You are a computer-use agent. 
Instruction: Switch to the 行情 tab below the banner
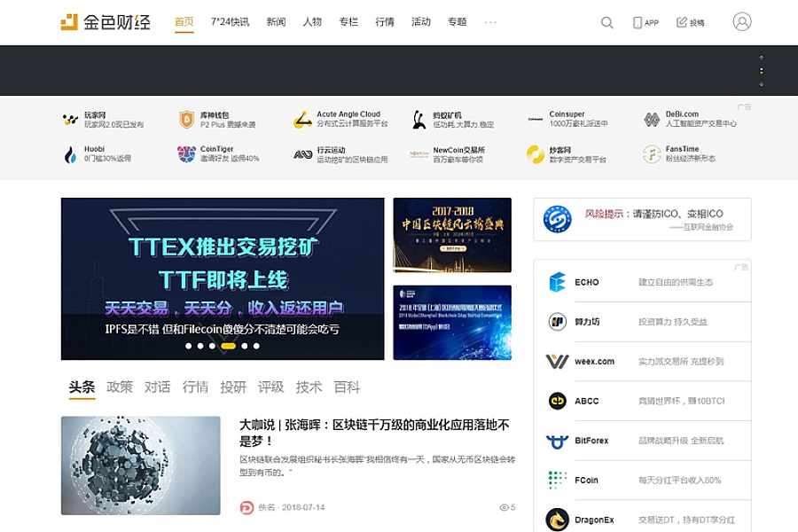(195, 387)
